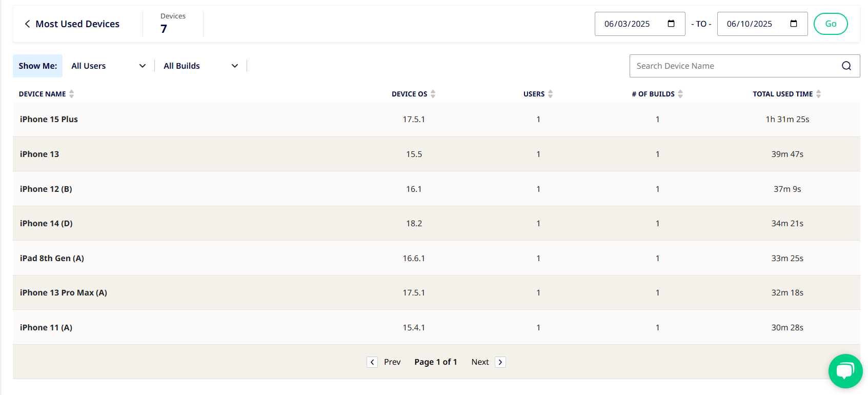Click the 32m 18s used time value

pyautogui.click(x=788, y=292)
